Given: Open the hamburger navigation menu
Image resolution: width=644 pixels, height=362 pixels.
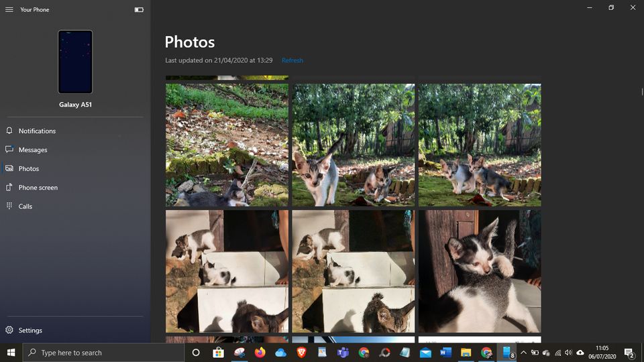Looking at the screenshot, I should coord(9,9).
